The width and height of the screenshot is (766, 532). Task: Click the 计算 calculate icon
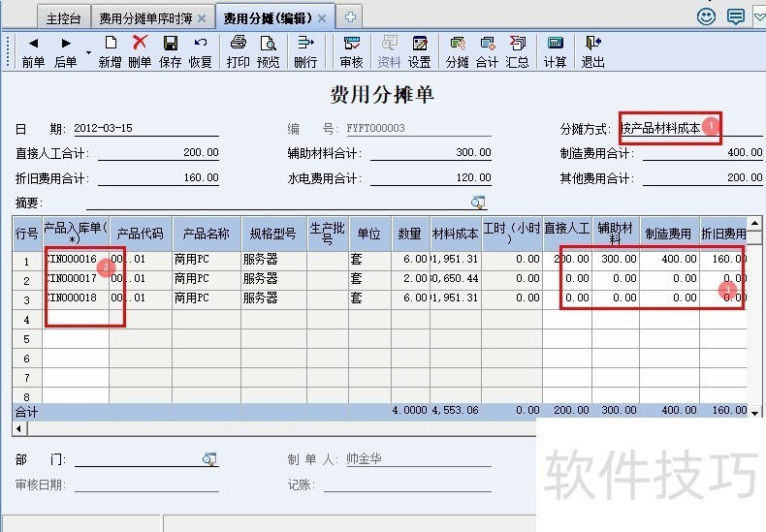point(555,44)
